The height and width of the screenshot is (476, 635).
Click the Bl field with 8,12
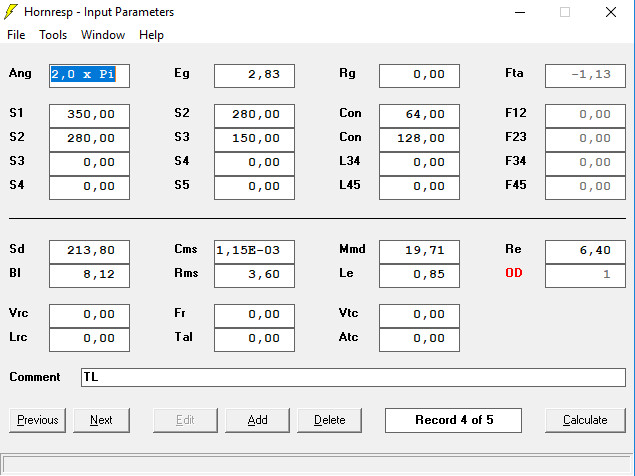(x=89, y=276)
